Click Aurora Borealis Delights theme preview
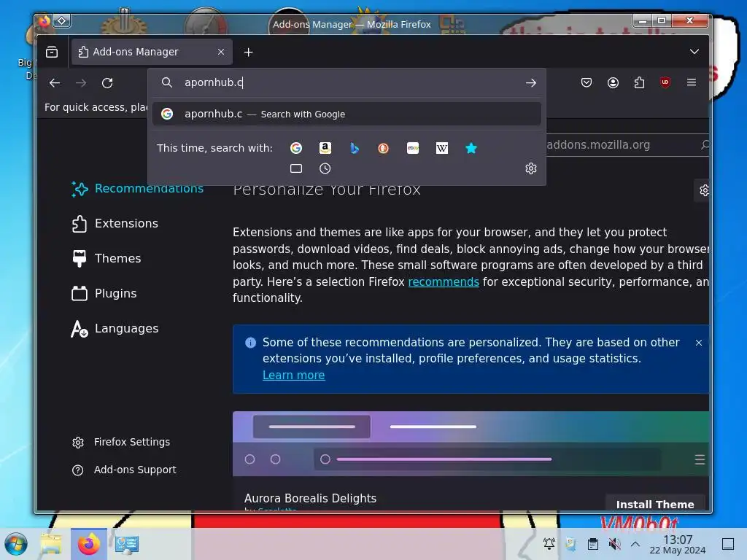The image size is (747, 560). (x=471, y=444)
